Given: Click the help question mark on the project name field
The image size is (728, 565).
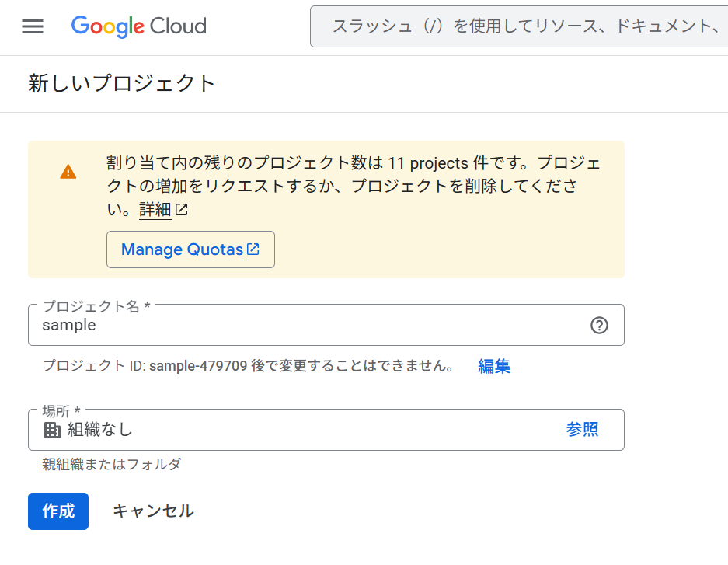Looking at the screenshot, I should click(x=598, y=325).
